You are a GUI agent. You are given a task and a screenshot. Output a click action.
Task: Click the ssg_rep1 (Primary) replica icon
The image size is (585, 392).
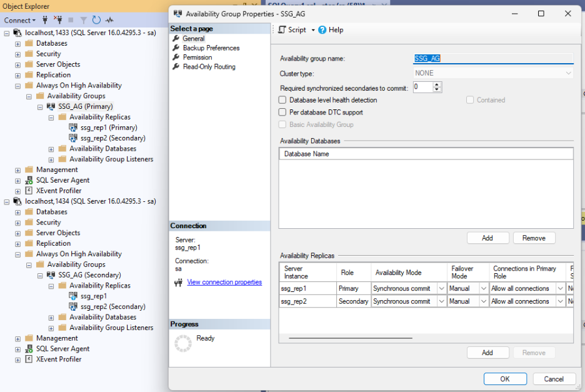point(73,128)
